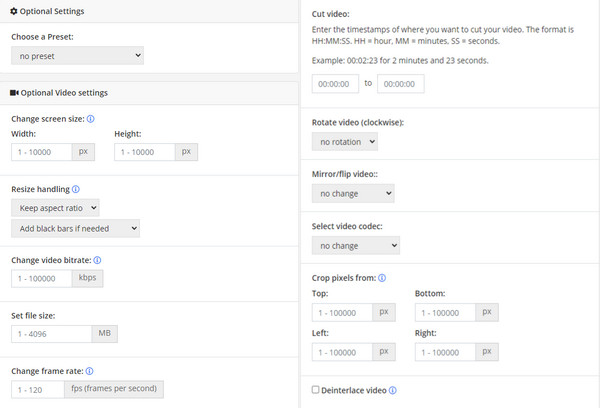Click the frame rate fps input field
The image size is (600, 408).
(x=38, y=390)
